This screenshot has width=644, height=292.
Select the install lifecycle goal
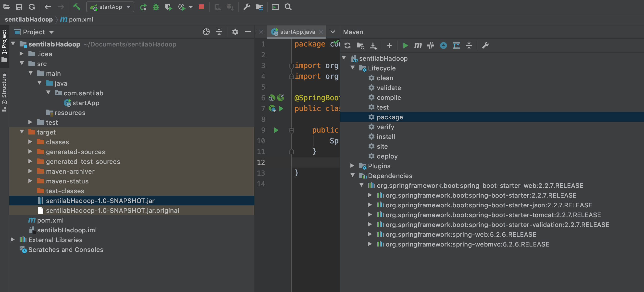(x=386, y=136)
